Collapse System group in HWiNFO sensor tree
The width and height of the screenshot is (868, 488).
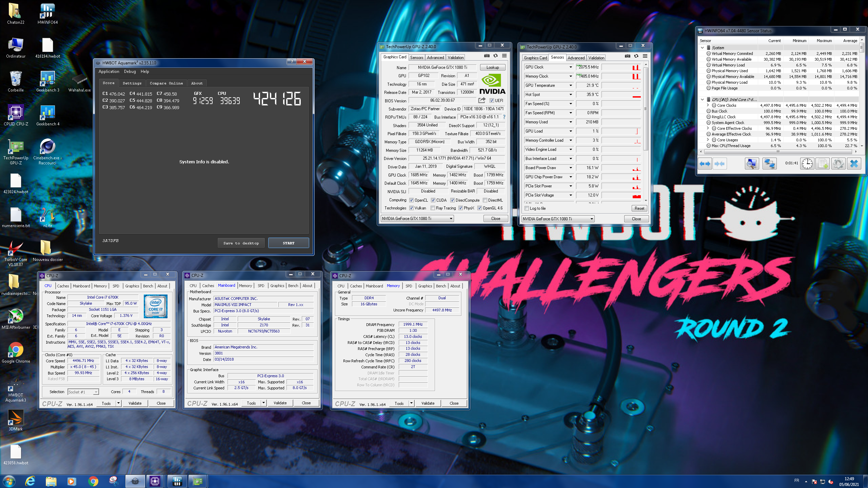click(x=703, y=48)
